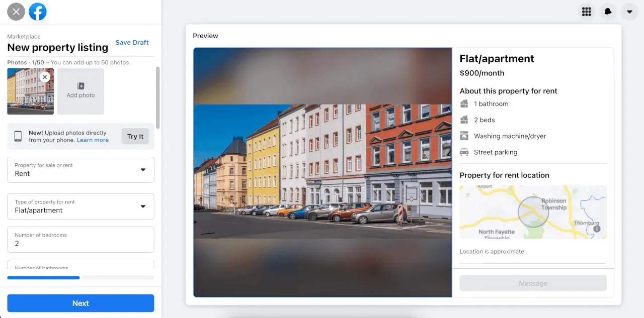Click the Facebook logo
Screen dimensions: 644x318
38,11
